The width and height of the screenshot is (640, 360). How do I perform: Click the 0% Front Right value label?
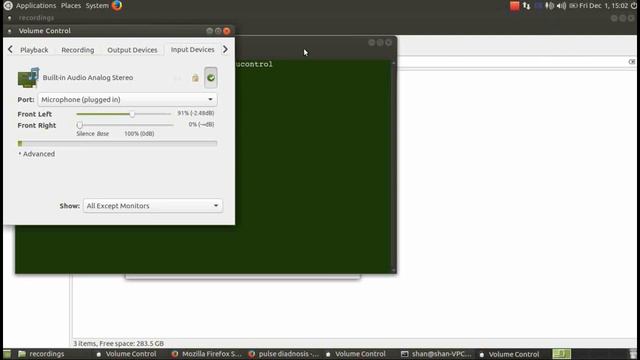pos(201,124)
